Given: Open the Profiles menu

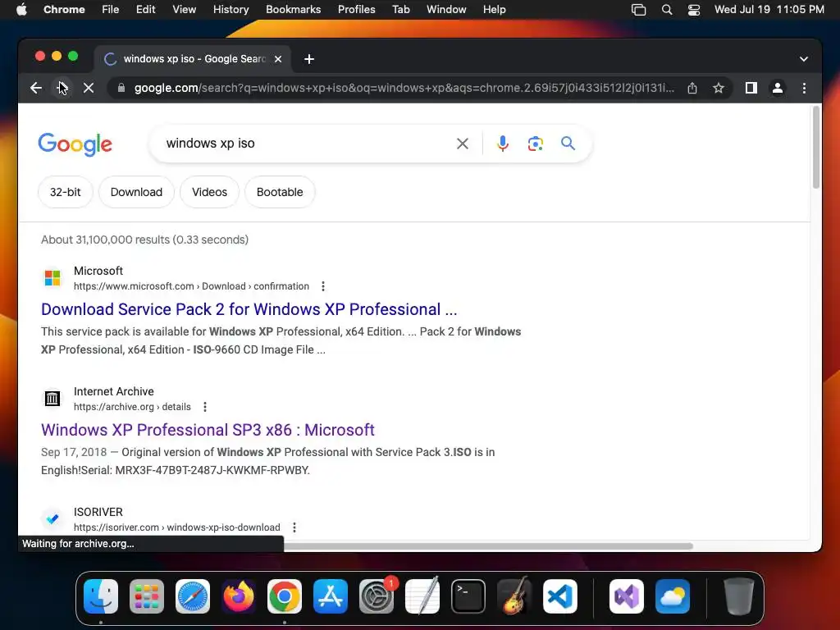Looking at the screenshot, I should click(x=357, y=10).
